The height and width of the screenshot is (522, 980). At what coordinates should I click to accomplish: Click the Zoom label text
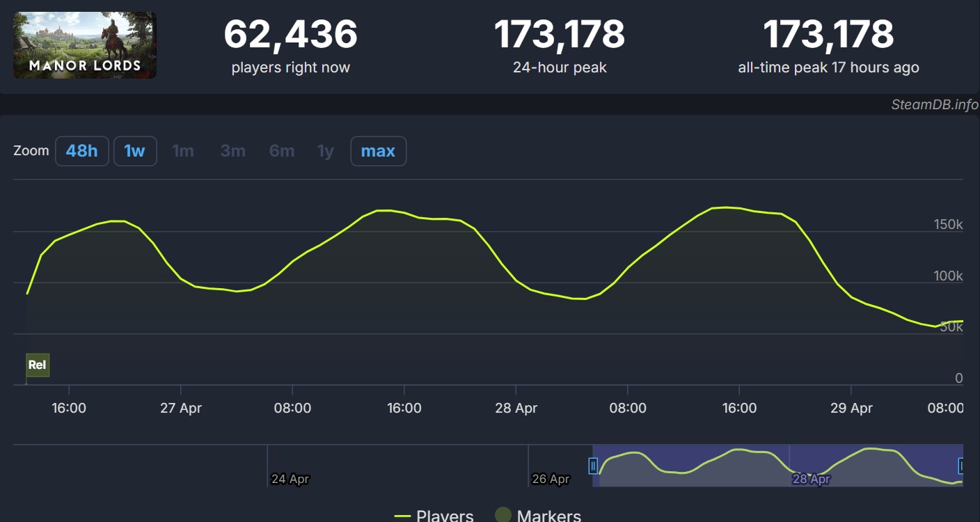coord(31,151)
